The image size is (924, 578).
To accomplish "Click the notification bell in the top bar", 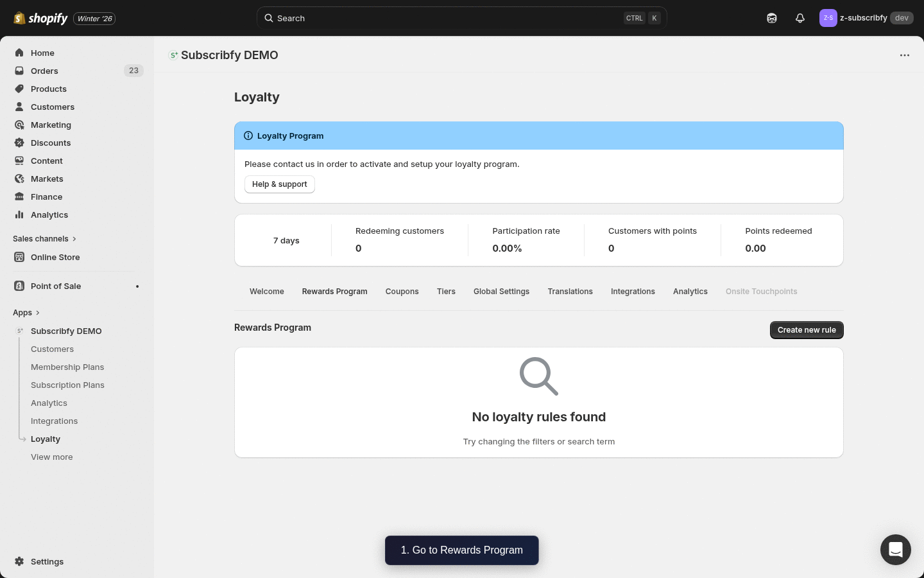I will pyautogui.click(x=800, y=18).
